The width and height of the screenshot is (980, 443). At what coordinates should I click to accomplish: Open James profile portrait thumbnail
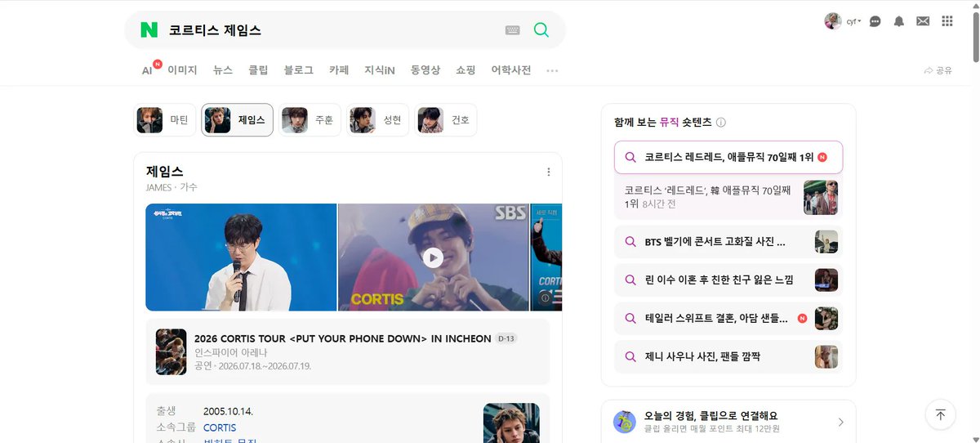click(x=511, y=423)
